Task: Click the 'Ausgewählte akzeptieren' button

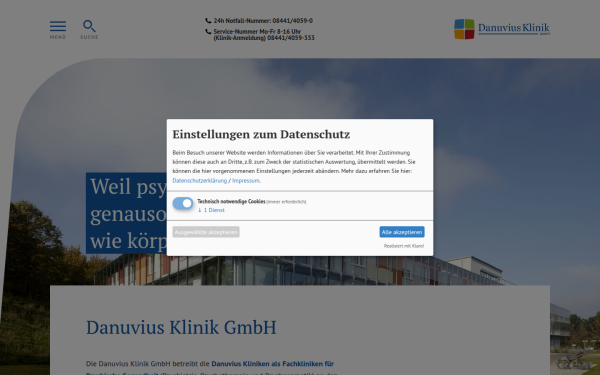Action: click(x=206, y=232)
